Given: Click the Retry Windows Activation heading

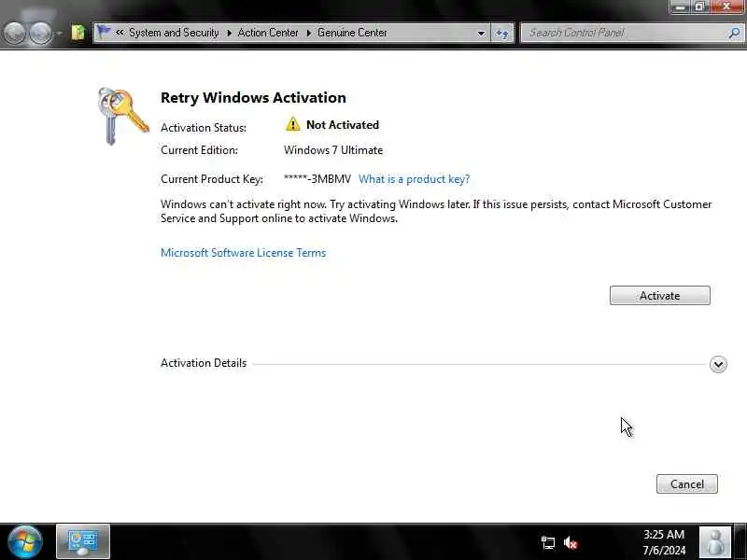Looking at the screenshot, I should (x=253, y=98).
